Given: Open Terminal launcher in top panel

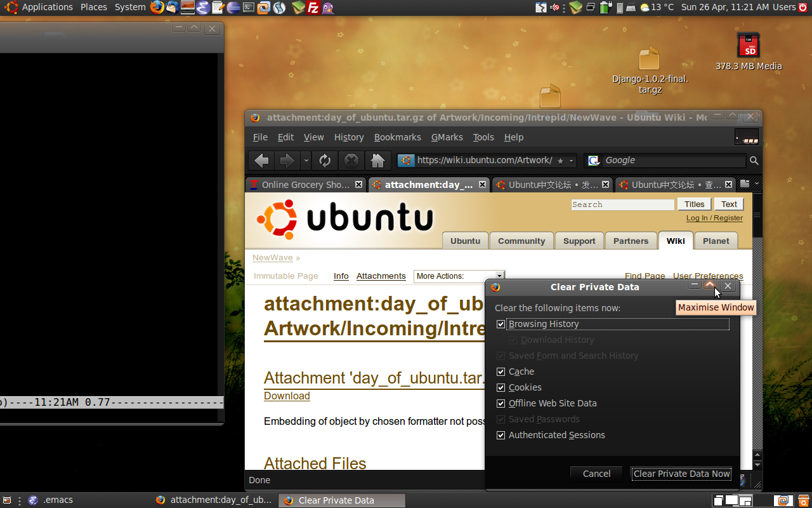Looking at the screenshot, I should point(249,8).
